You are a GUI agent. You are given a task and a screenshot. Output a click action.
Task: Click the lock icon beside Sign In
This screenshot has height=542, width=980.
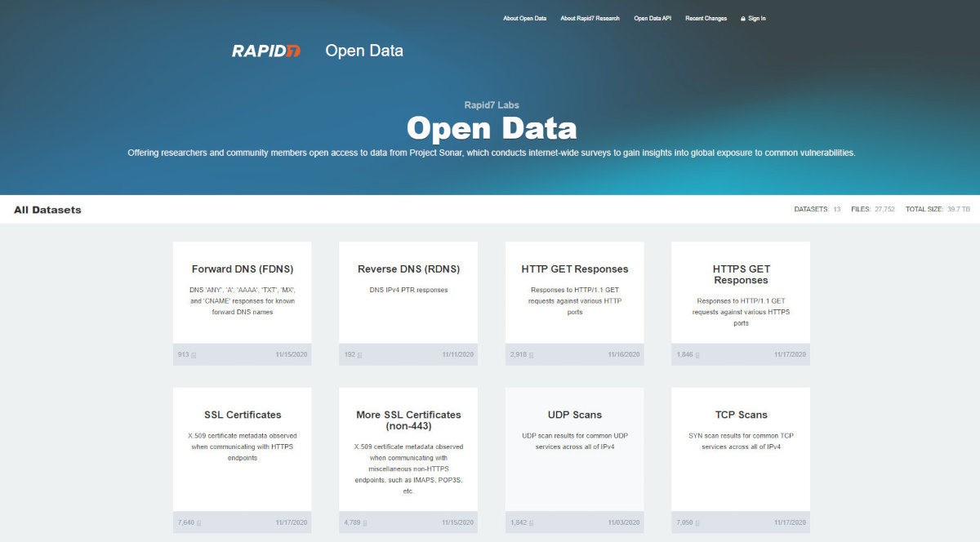pyautogui.click(x=743, y=19)
